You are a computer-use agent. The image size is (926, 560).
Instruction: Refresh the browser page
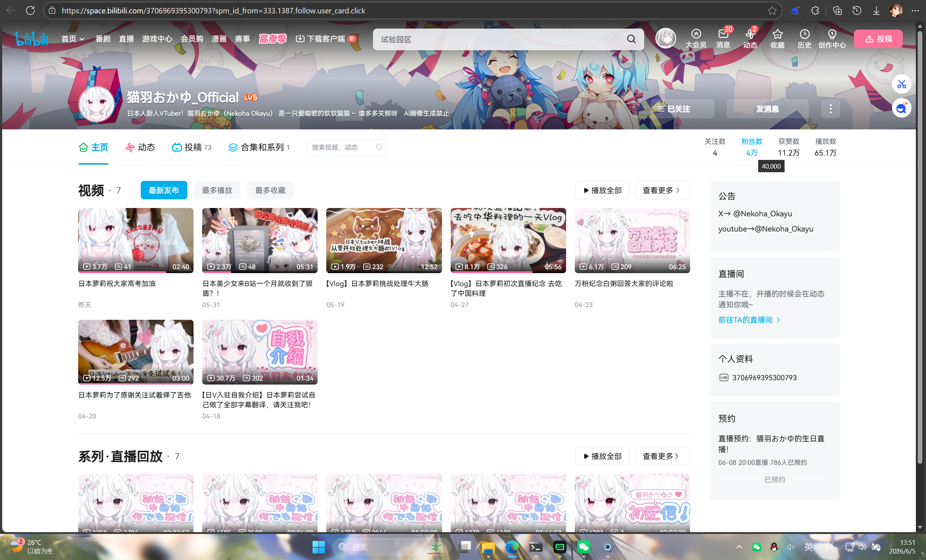click(30, 10)
